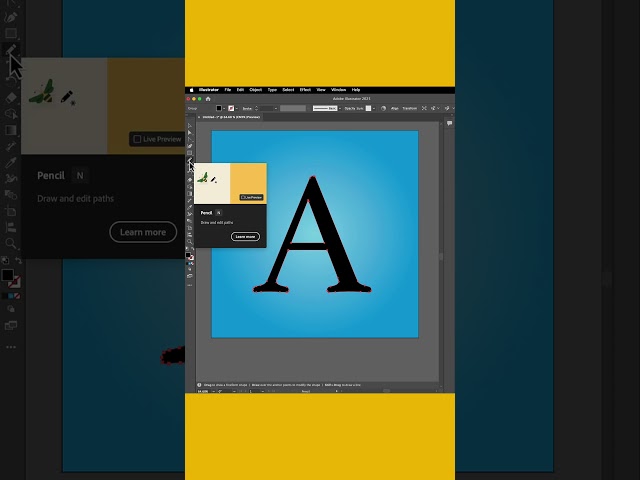Select the Eyedropper tool
Screen dimensions: 640x480
coord(189,207)
